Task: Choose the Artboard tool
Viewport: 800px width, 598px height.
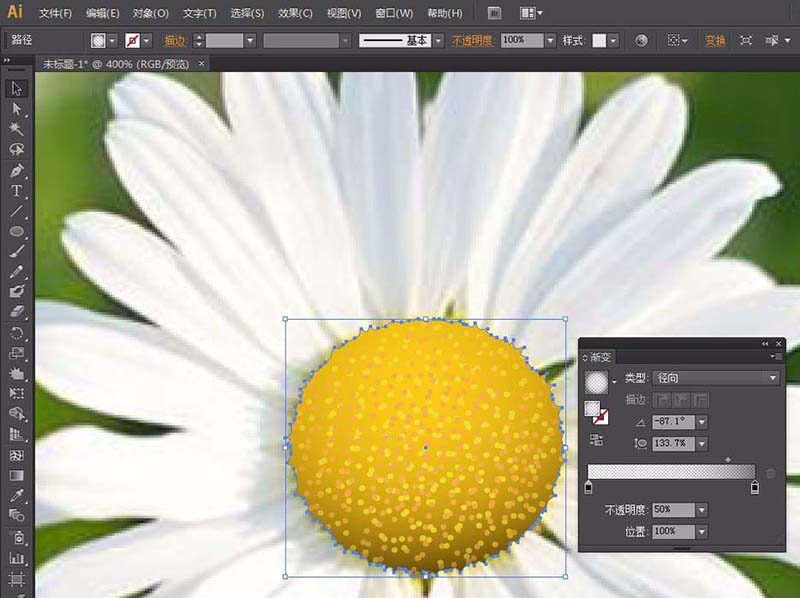Action: (x=16, y=579)
